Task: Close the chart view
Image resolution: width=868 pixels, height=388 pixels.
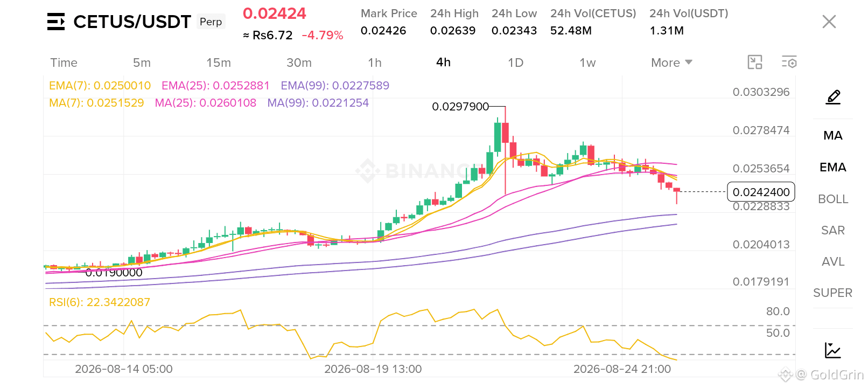Action: [x=829, y=22]
